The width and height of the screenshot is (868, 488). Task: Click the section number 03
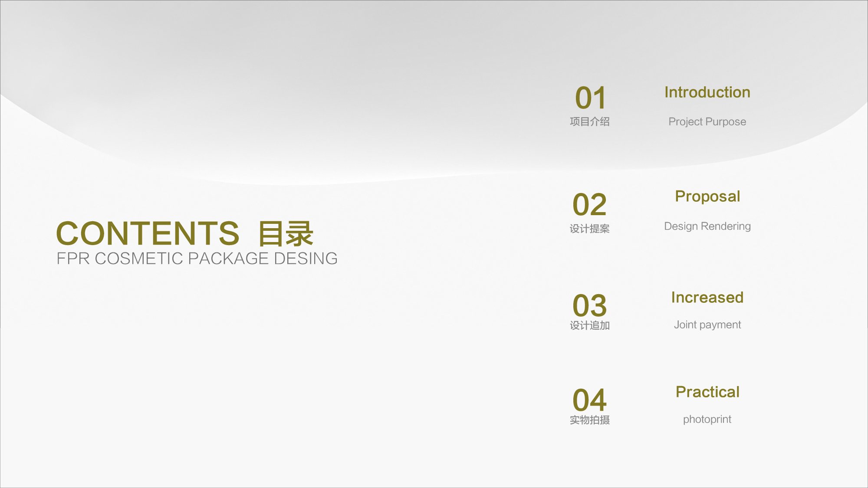(x=589, y=305)
